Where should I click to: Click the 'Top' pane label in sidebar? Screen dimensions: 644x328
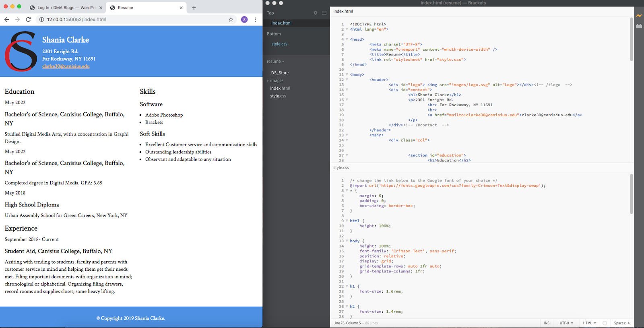[x=270, y=13]
